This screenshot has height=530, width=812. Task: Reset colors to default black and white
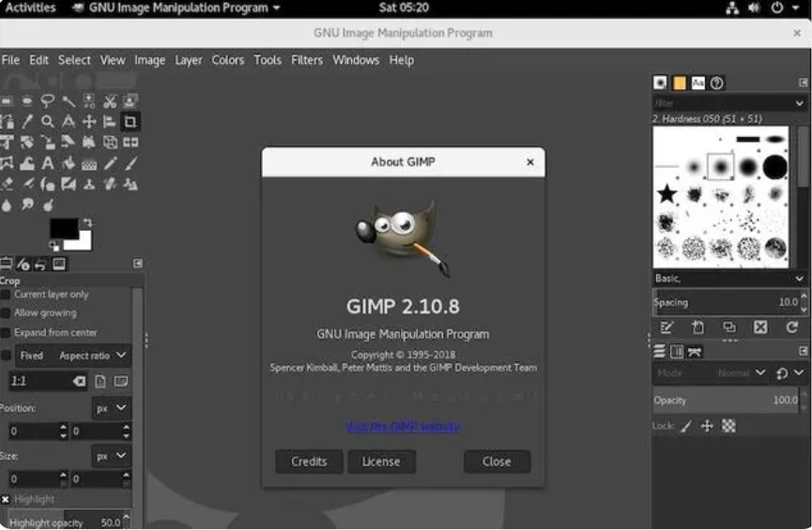pyautogui.click(x=54, y=246)
